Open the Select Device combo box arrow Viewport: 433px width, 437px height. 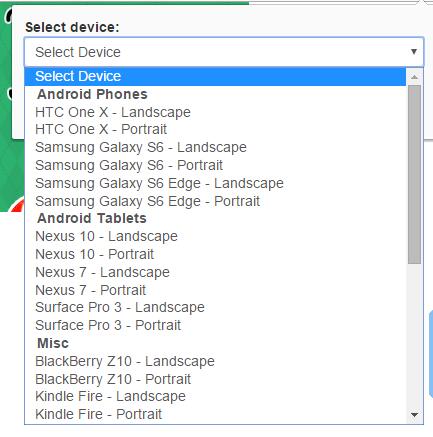point(414,52)
